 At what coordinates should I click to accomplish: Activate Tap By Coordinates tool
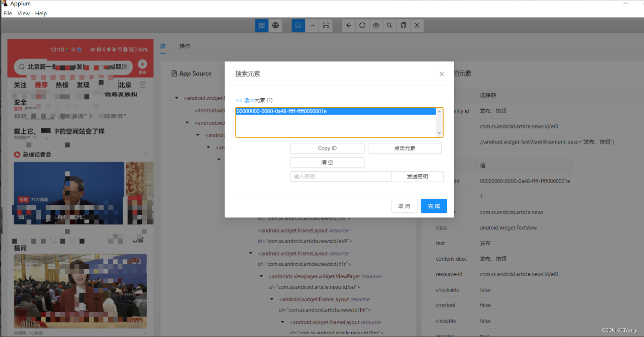326,26
